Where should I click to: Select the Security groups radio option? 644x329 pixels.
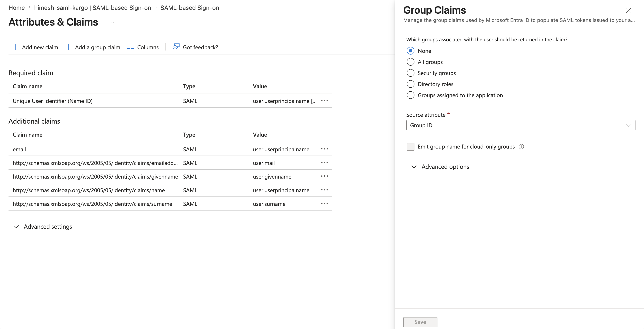click(x=411, y=73)
